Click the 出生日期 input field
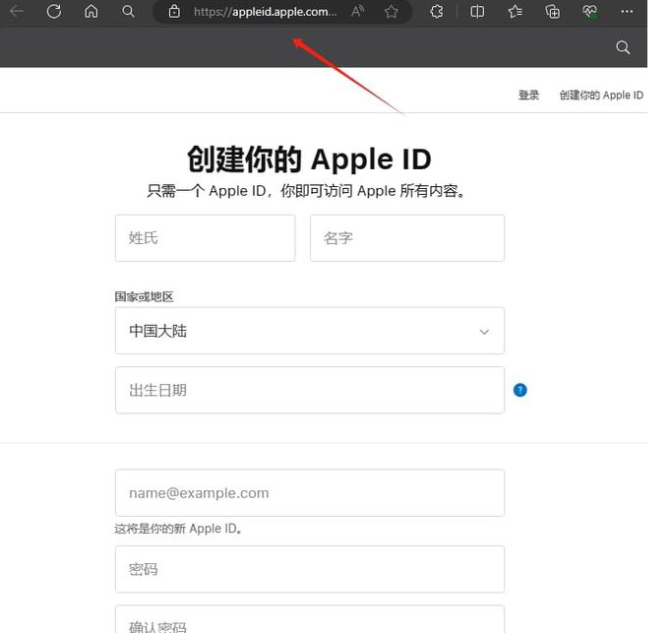Viewport: 672px width, 633px height. (309, 390)
